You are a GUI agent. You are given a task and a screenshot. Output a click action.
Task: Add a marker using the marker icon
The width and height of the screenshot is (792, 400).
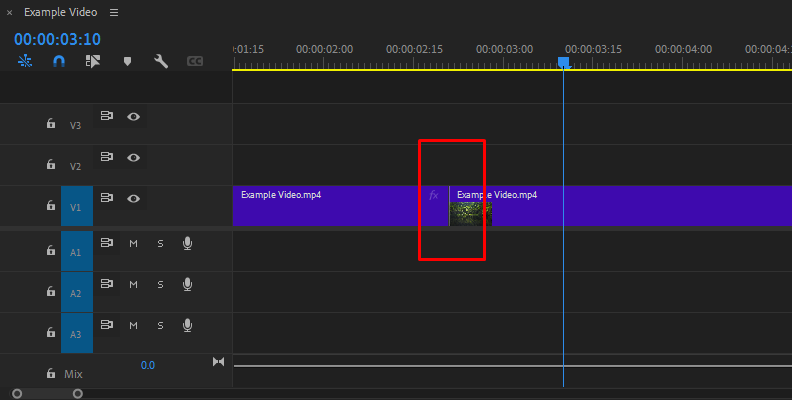tap(127, 61)
